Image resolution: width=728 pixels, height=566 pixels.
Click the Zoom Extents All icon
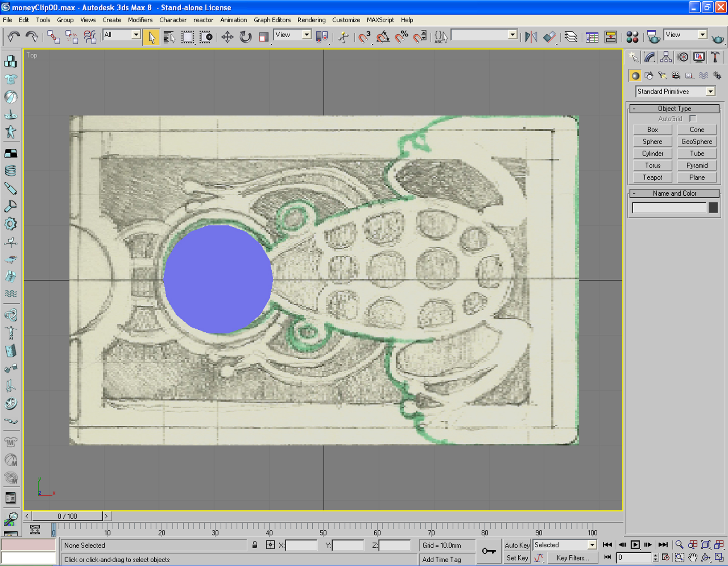(x=719, y=545)
